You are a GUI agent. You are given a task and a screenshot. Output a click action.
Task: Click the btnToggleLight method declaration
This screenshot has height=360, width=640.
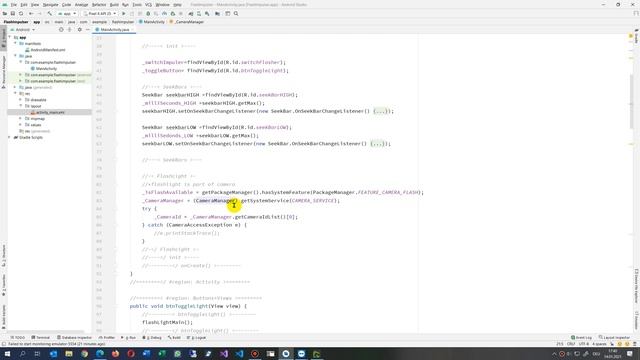point(188,306)
